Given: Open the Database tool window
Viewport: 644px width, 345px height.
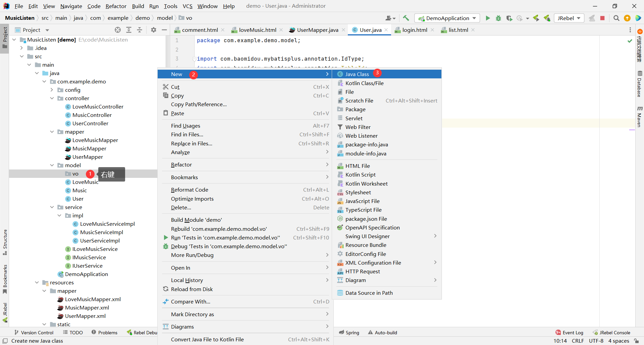Looking at the screenshot, I should 640,84.
